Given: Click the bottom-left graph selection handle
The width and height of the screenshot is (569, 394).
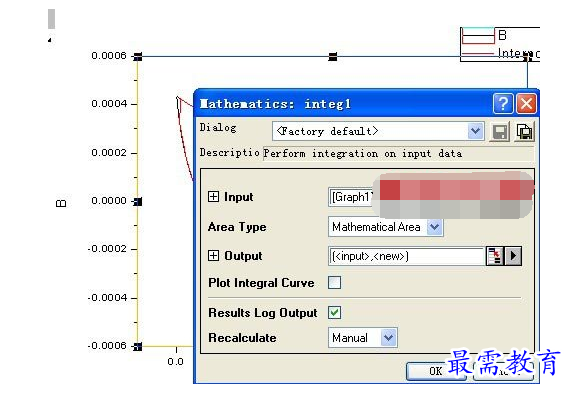Looking at the screenshot, I should (x=138, y=346).
